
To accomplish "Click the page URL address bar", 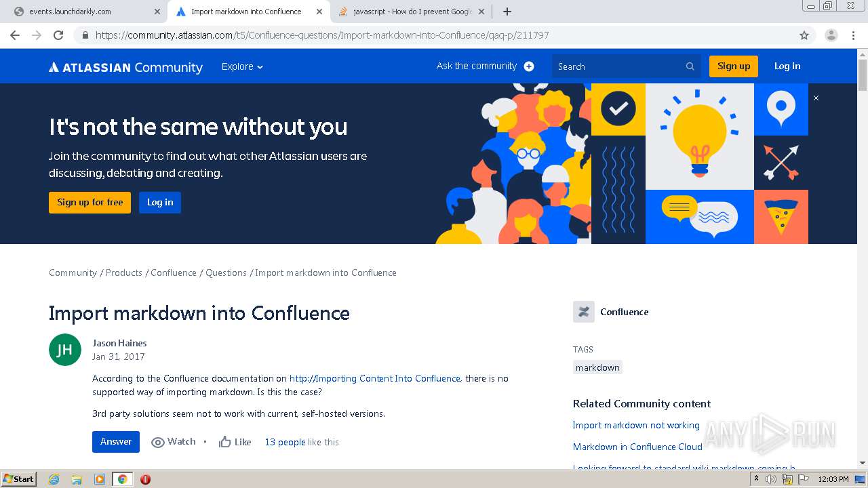I will point(434,35).
